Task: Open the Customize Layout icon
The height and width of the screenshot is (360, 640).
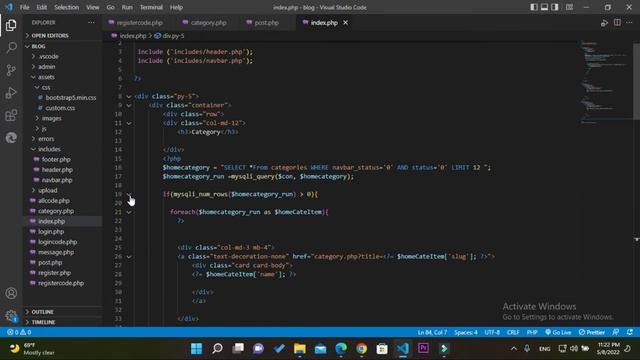Action: [569, 7]
